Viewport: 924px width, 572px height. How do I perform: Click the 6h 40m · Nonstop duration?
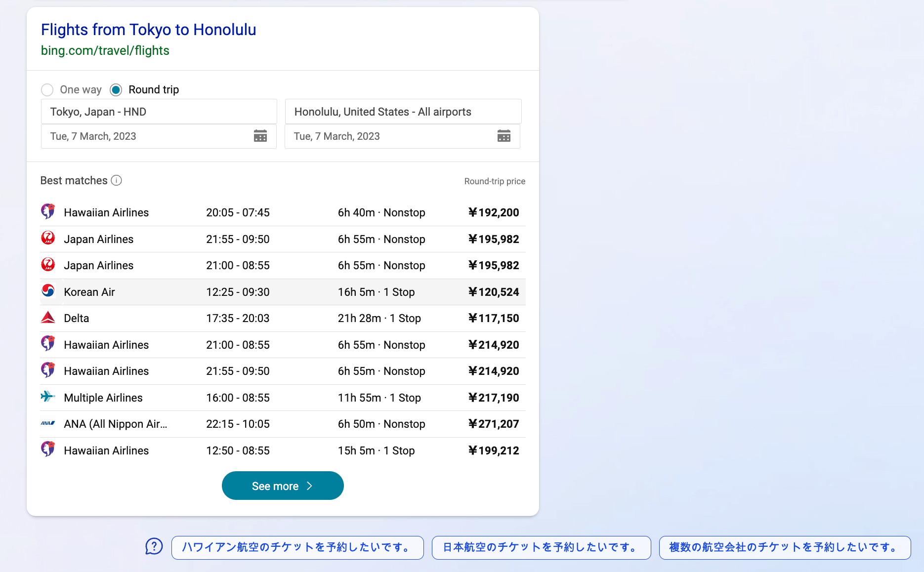(x=381, y=212)
